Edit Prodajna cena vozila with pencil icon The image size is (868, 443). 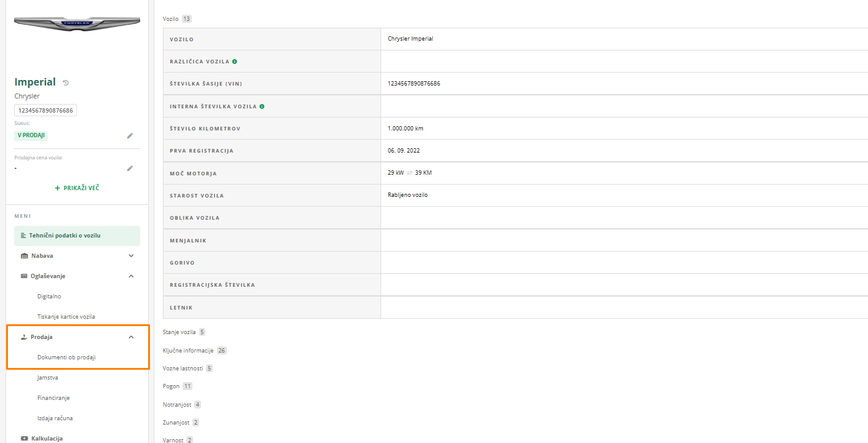(x=130, y=168)
